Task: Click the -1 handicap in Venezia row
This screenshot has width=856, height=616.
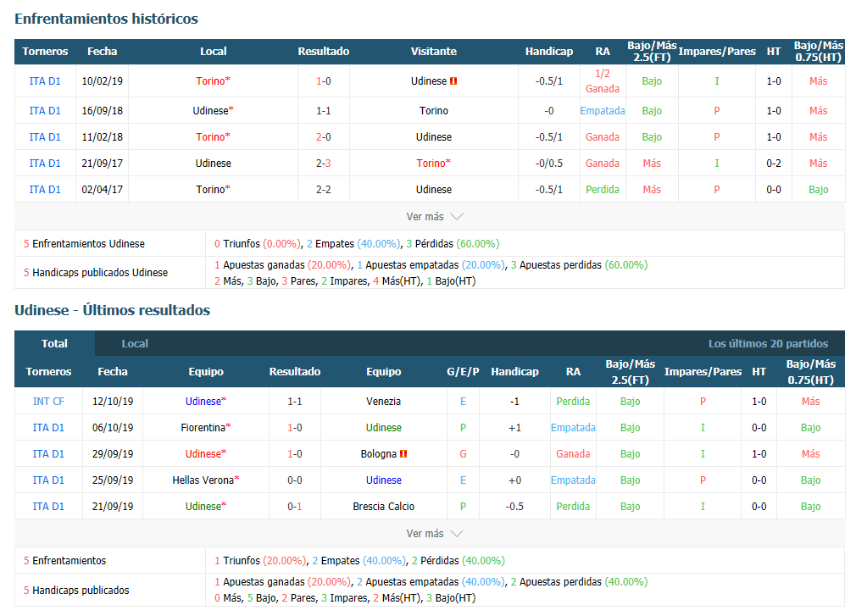Action: (514, 402)
